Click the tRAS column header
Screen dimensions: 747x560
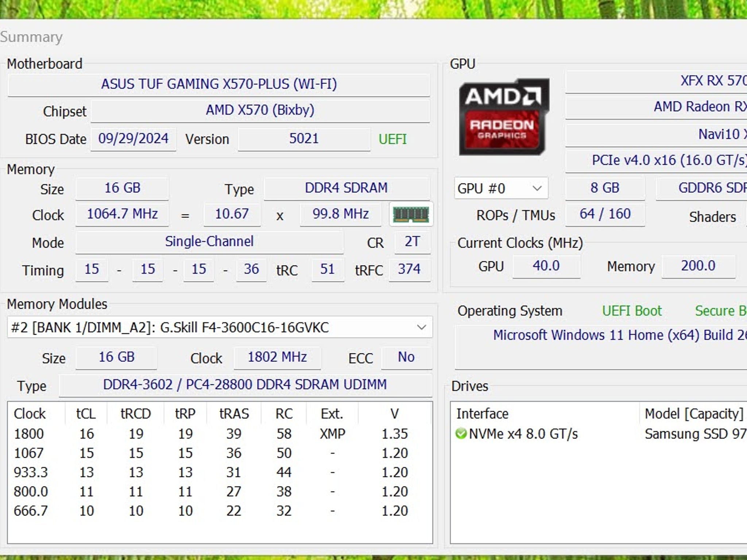234,414
